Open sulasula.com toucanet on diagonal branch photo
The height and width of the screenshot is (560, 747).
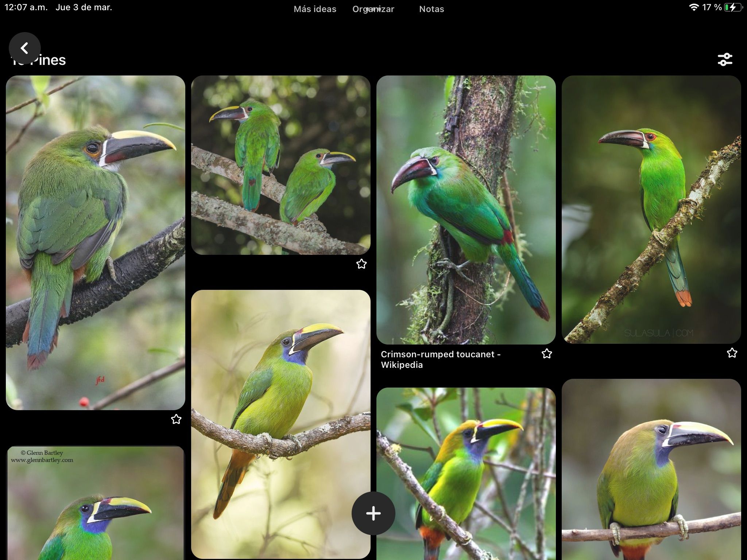click(x=651, y=210)
